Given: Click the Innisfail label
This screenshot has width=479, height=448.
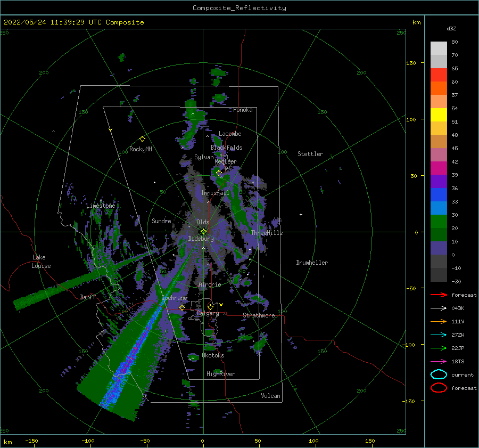Looking at the screenshot, I should click(215, 193).
